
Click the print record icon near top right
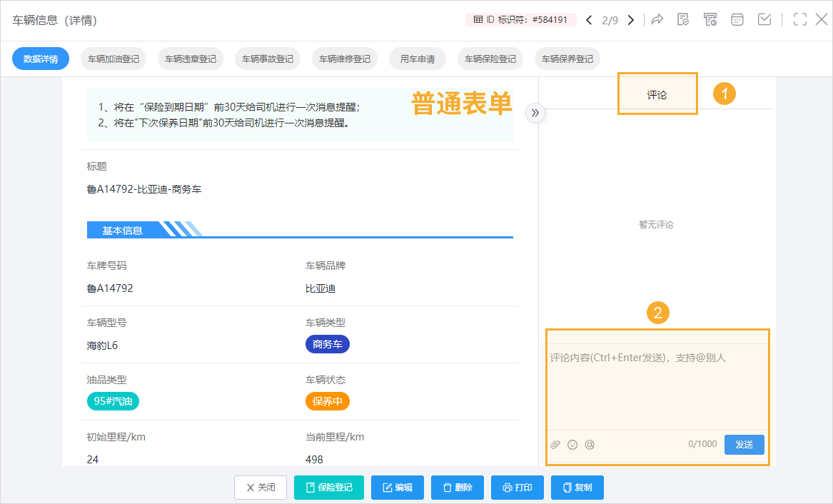pos(710,19)
